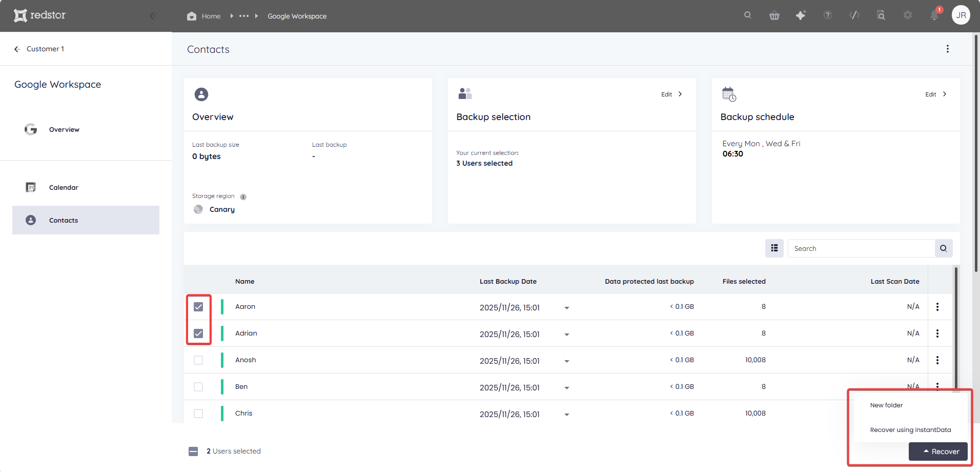Viewport: 980px width, 472px height.
Task: Expand the backup date dropdown for Adrian
Action: tap(567, 335)
